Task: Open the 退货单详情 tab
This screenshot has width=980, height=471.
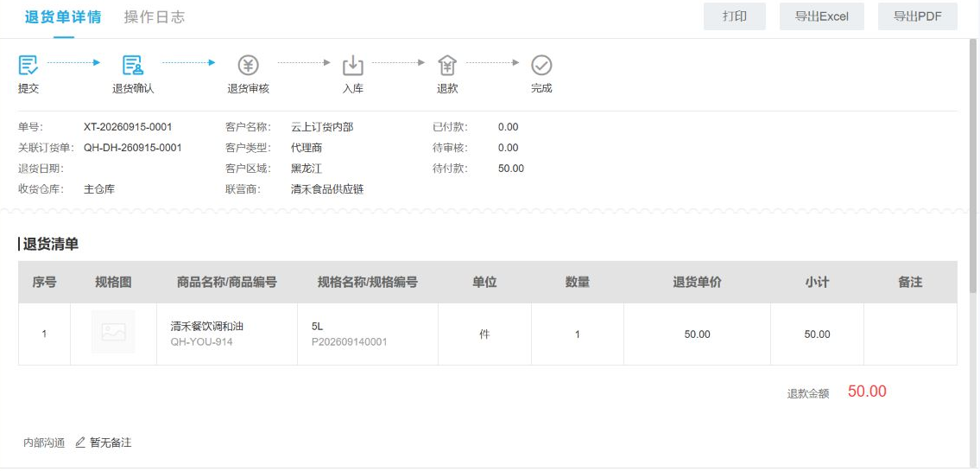Action: pos(63,17)
